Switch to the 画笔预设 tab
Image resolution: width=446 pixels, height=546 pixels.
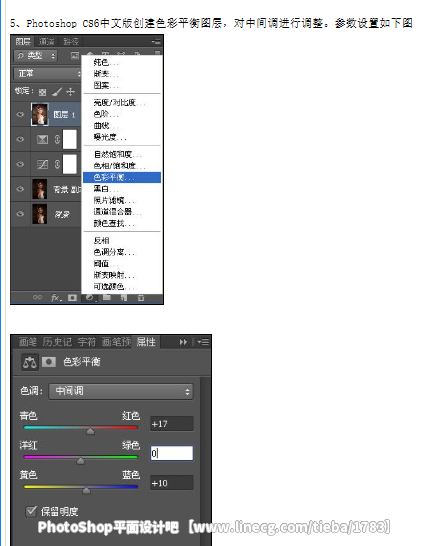point(116,342)
